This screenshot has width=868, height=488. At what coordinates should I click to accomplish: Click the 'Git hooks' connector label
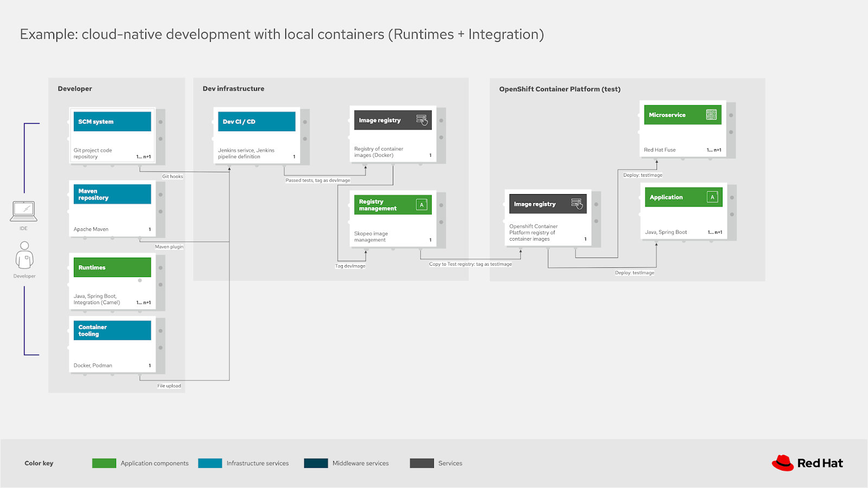tap(173, 177)
